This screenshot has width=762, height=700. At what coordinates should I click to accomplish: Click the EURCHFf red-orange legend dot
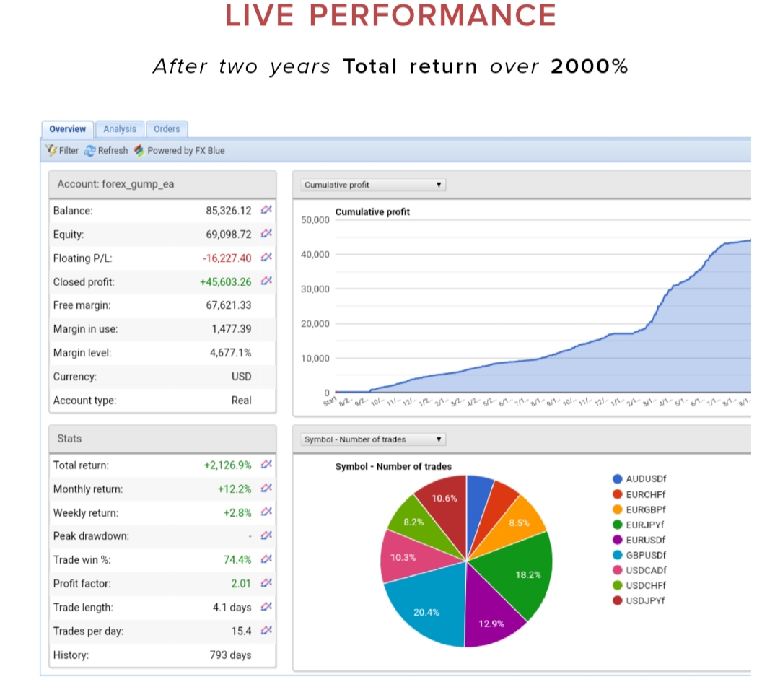coord(618,494)
